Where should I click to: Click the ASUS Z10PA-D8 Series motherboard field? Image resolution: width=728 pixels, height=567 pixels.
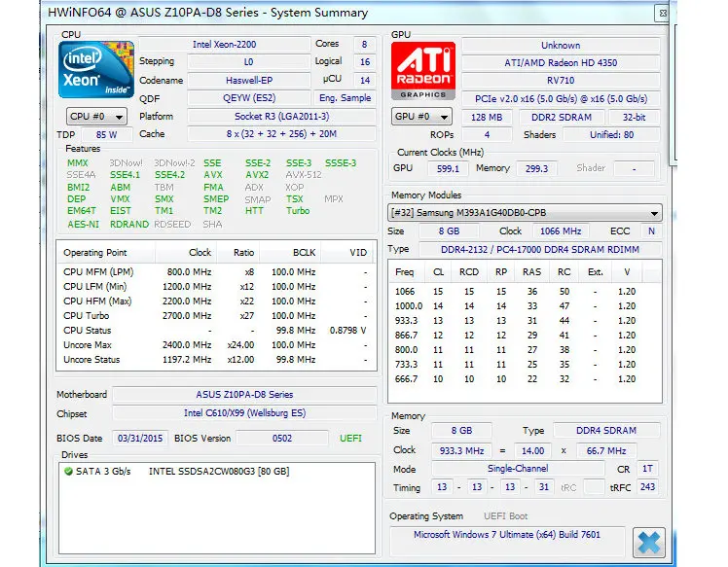(x=244, y=395)
